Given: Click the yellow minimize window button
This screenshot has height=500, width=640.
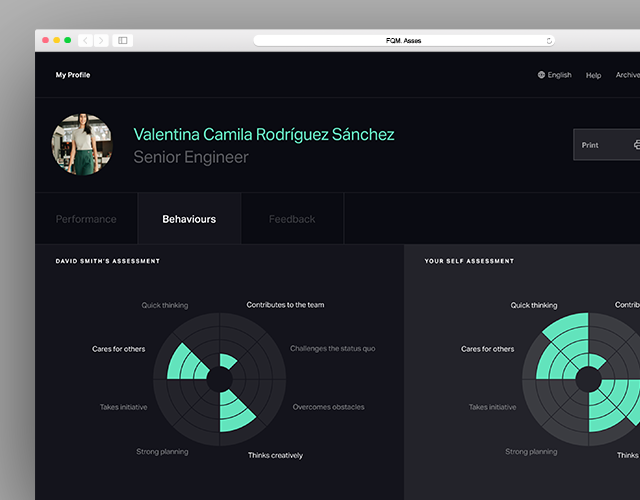Looking at the screenshot, I should point(57,40).
